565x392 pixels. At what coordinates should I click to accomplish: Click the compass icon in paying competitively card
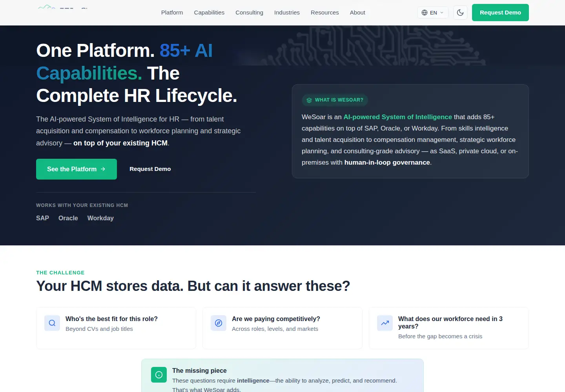point(219,323)
